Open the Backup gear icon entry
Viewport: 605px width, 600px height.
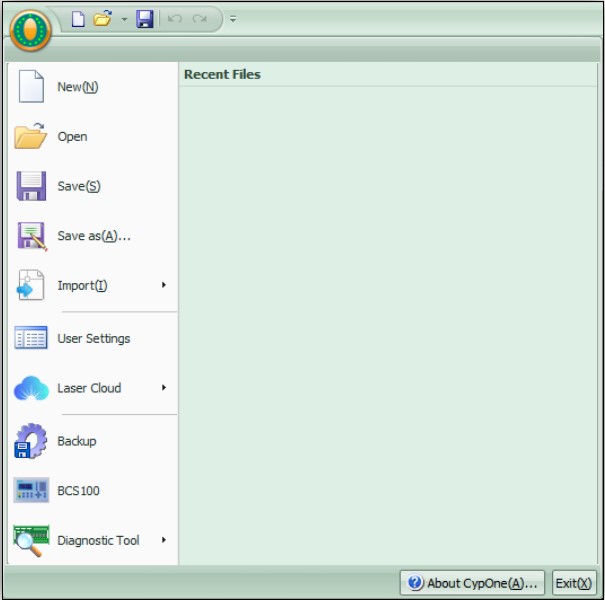(x=31, y=441)
